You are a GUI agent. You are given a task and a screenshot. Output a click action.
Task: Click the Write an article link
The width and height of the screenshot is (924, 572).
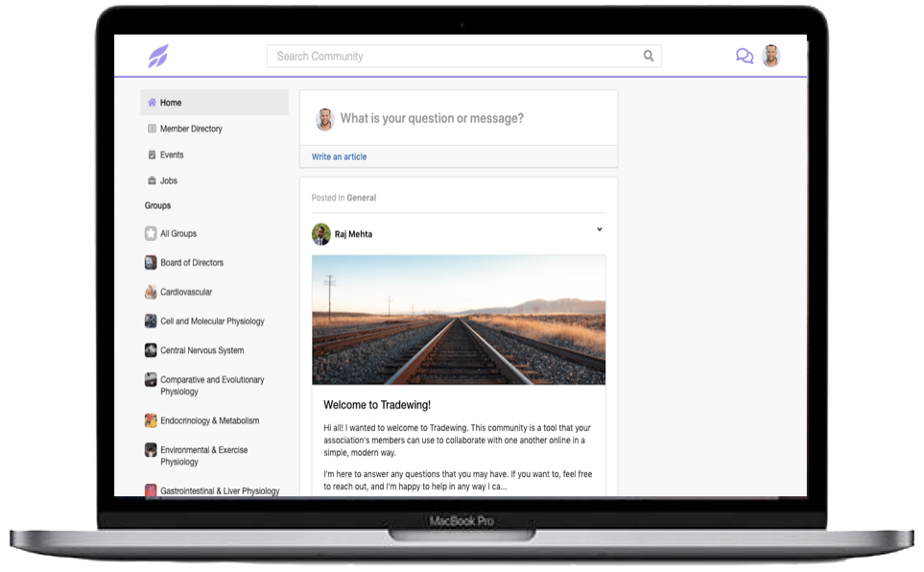pyautogui.click(x=339, y=156)
